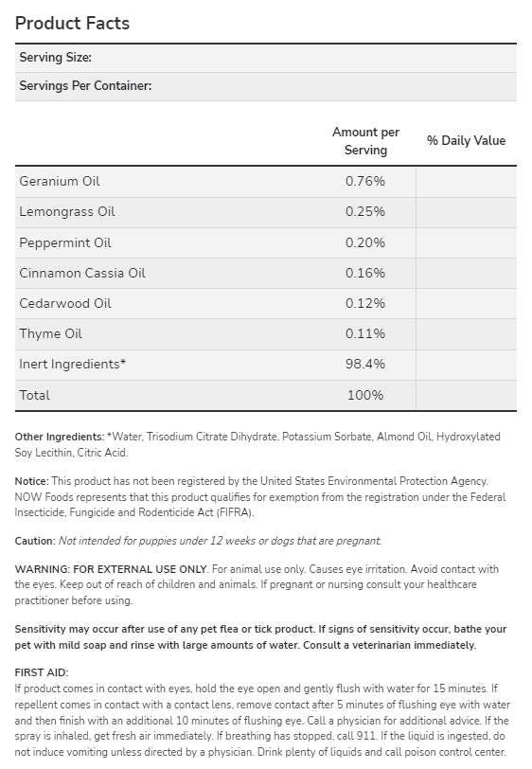
Task: Click the Notice paragraph label
Action: point(31,481)
